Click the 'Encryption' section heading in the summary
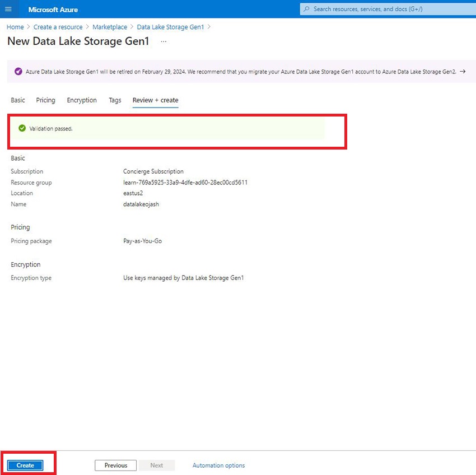Screen dimensions: 476x475 (x=26, y=264)
